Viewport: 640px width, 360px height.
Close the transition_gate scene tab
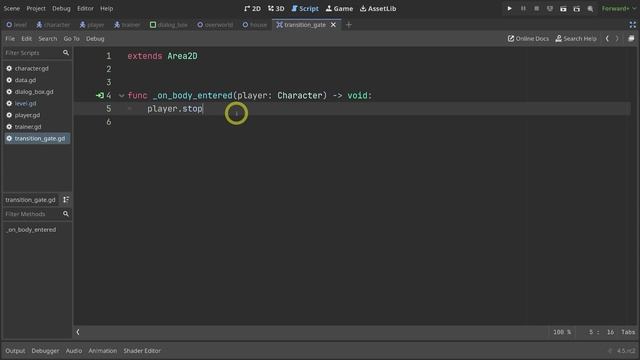coord(333,24)
